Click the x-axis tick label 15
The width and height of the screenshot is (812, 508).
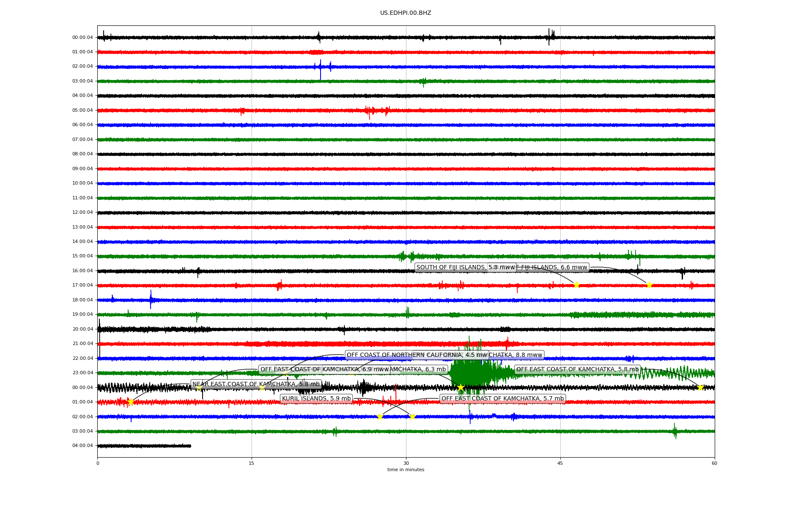pyautogui.click(x=252, y=463)
